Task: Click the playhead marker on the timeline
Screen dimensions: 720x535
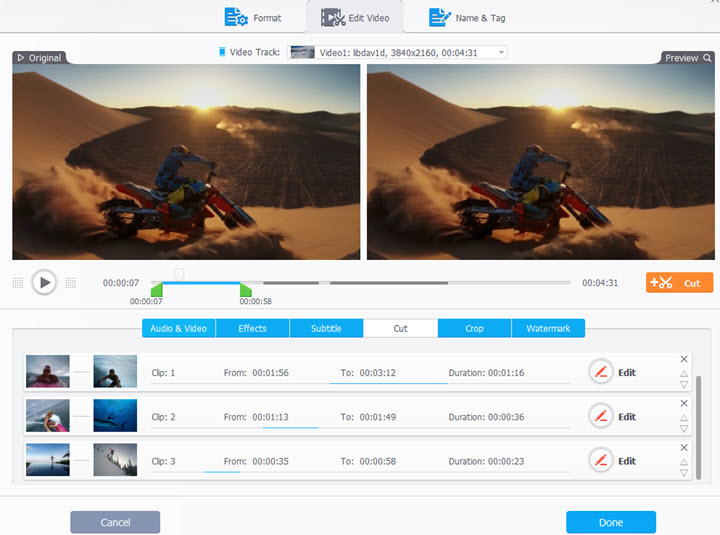Action: click(179, 275)
